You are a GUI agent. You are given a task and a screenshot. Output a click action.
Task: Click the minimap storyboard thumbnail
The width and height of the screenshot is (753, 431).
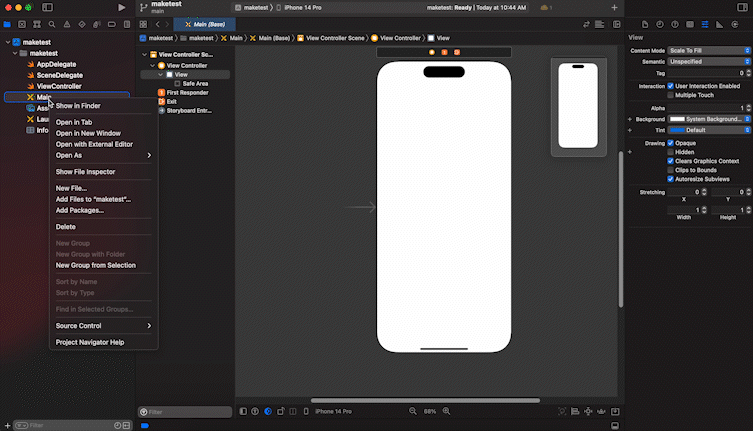tap(578, 106)
